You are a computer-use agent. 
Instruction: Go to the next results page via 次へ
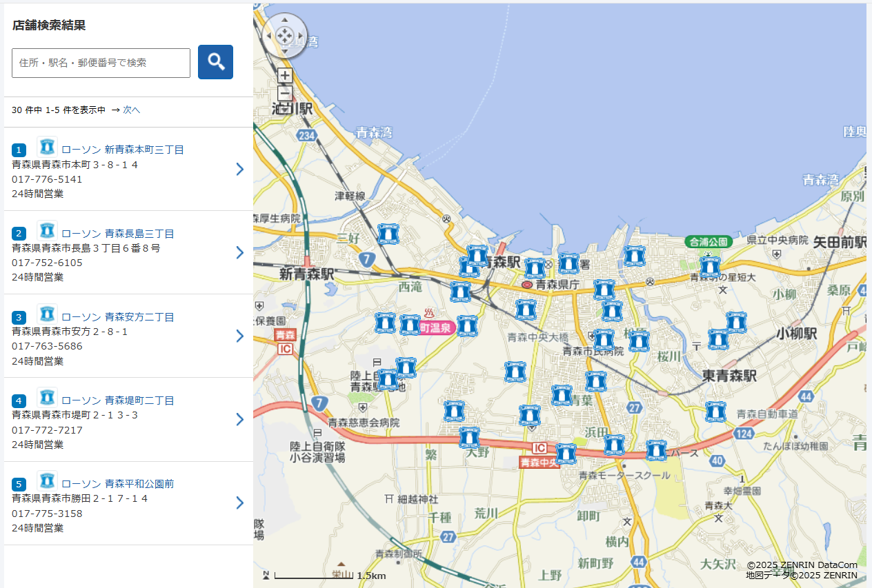131,110
